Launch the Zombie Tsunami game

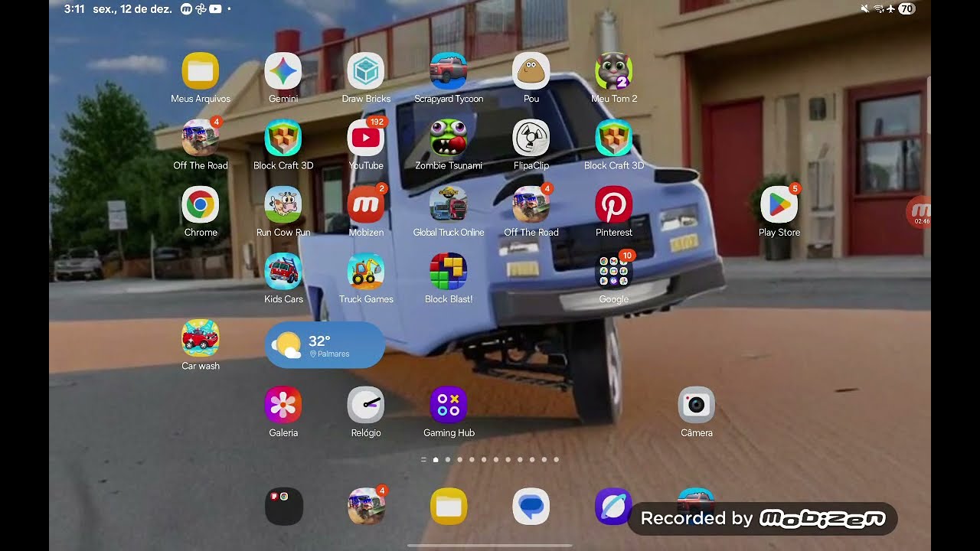tap(449, 138)
